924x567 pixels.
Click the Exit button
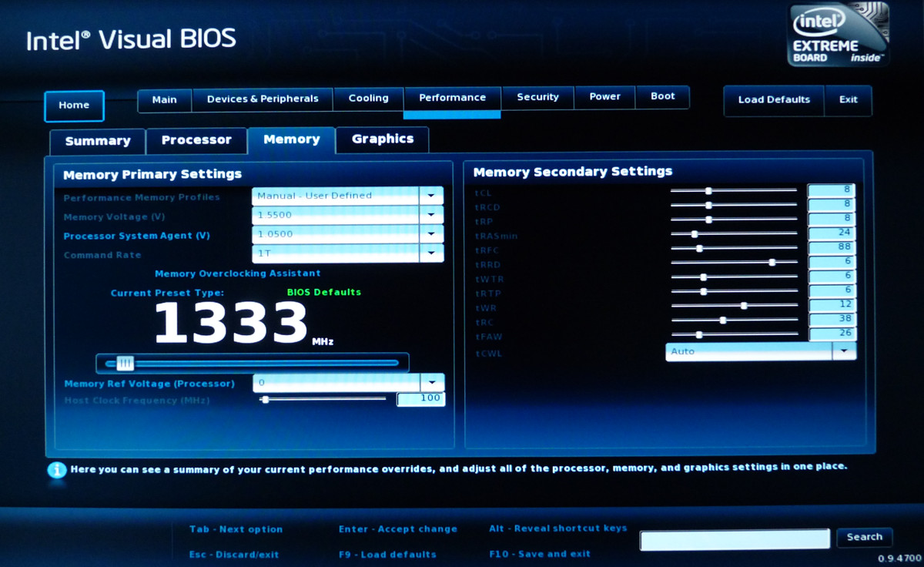pos(849,100)
